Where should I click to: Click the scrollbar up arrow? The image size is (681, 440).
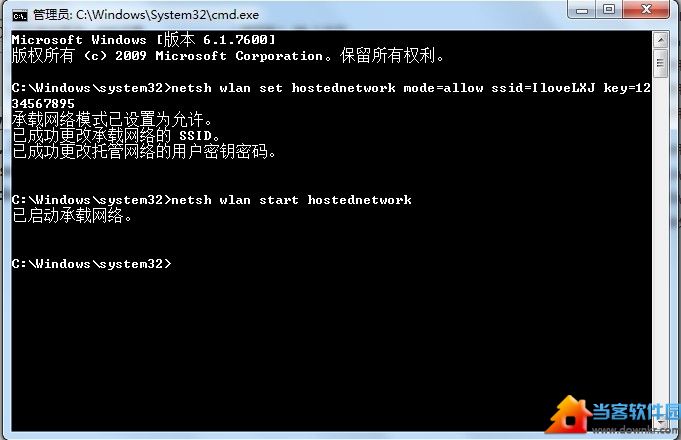(660, 40)
